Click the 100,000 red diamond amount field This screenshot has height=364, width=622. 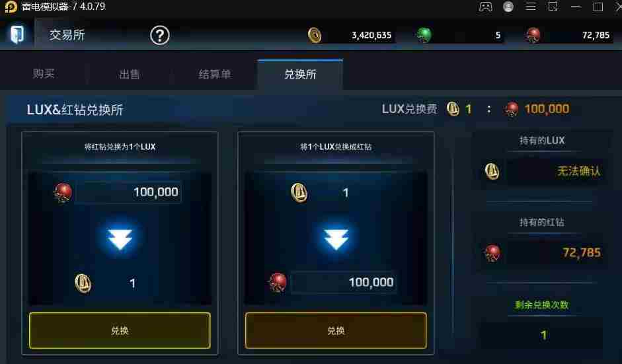tap(128, 192)
